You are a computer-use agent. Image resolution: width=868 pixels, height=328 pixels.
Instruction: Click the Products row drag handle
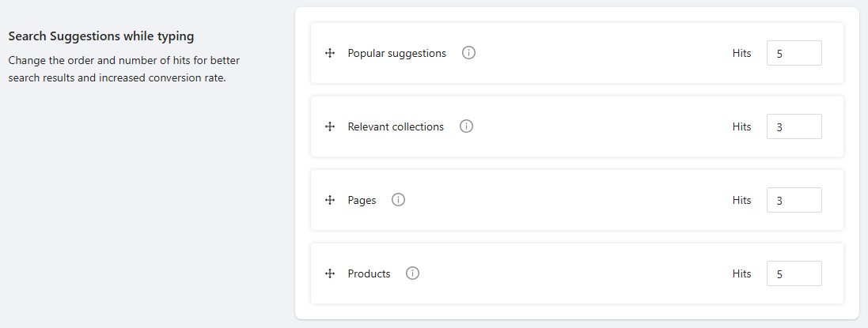pos(330,274)
